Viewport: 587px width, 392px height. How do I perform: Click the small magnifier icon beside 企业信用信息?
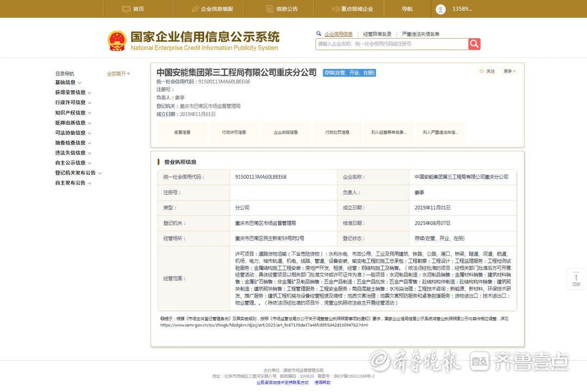click(x=319, y=34)
